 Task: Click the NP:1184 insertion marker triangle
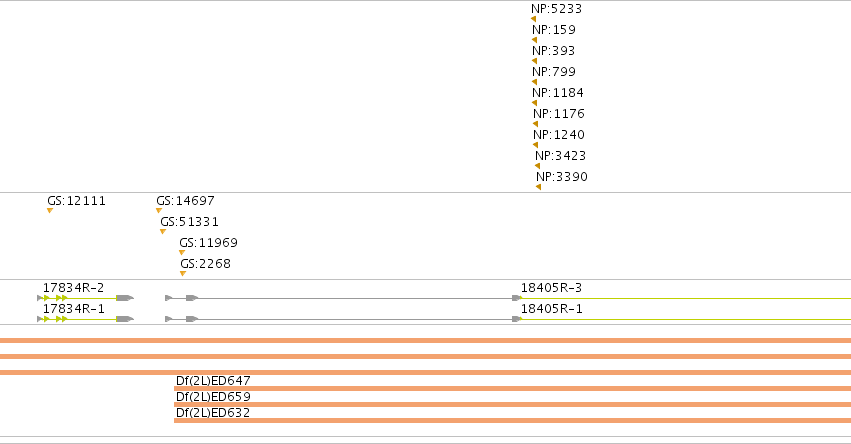(x=535, y=103)
